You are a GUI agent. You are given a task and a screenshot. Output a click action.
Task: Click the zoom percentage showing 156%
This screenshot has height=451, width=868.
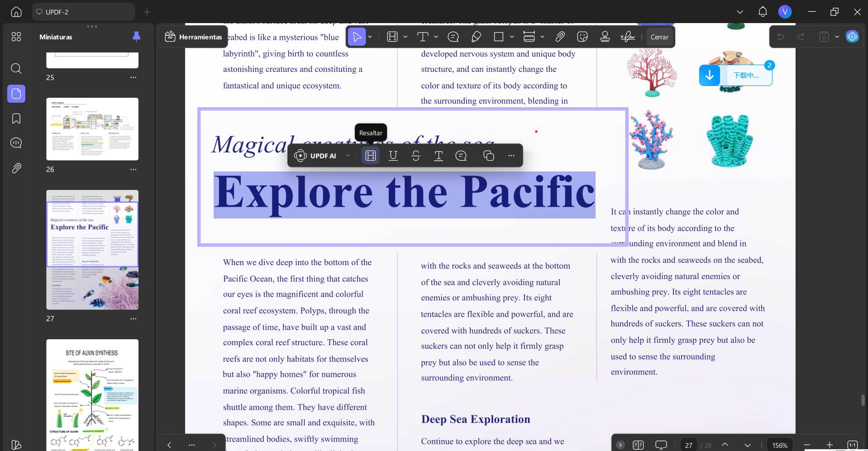(780, 445)
